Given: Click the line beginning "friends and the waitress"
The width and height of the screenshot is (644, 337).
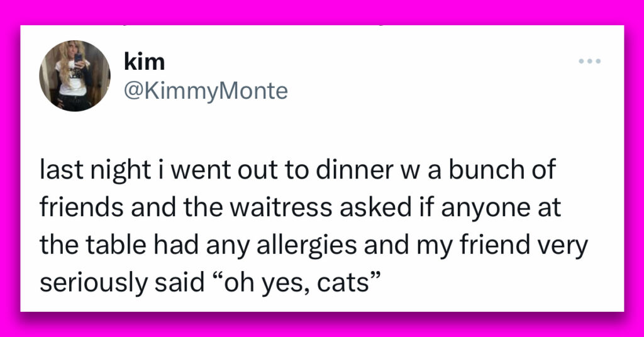Looking at the screenshot, I should (x=300, y=207).
